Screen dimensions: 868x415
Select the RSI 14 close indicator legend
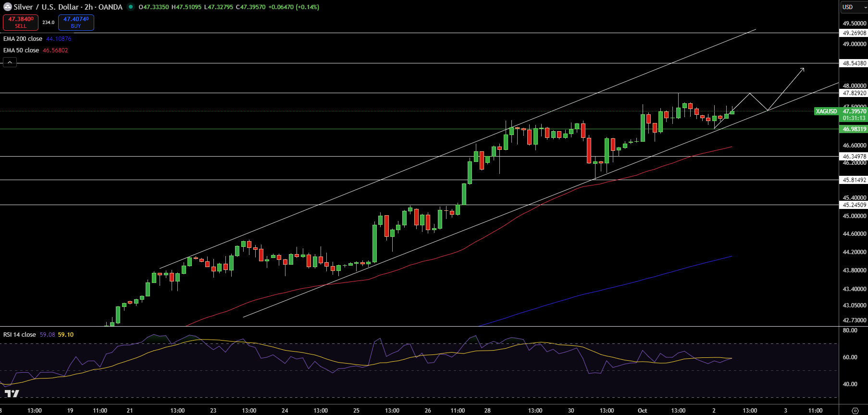click(x=19, y=335)
